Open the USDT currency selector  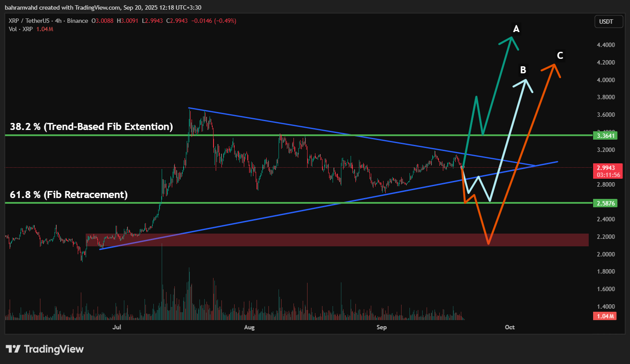point(608,21)
